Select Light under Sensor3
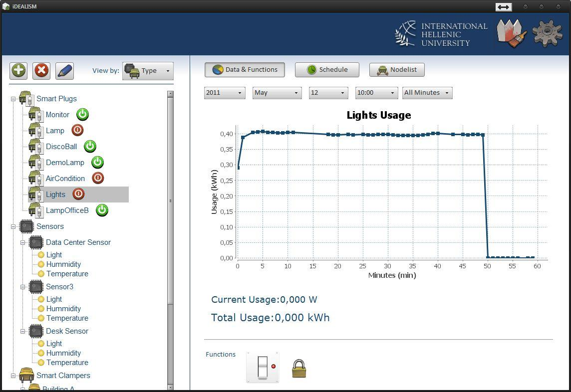This screenshot has height=392, width=571. point(54,299)
